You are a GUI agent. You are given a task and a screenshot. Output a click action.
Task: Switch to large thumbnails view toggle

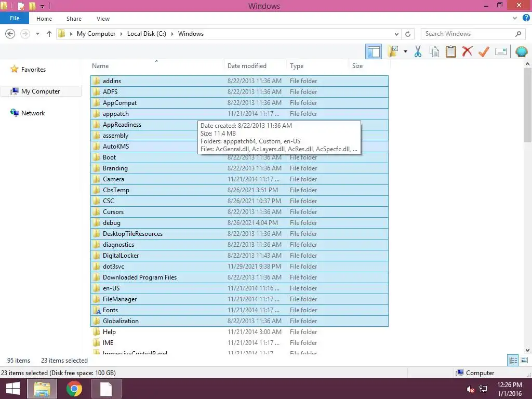(524, 361)
